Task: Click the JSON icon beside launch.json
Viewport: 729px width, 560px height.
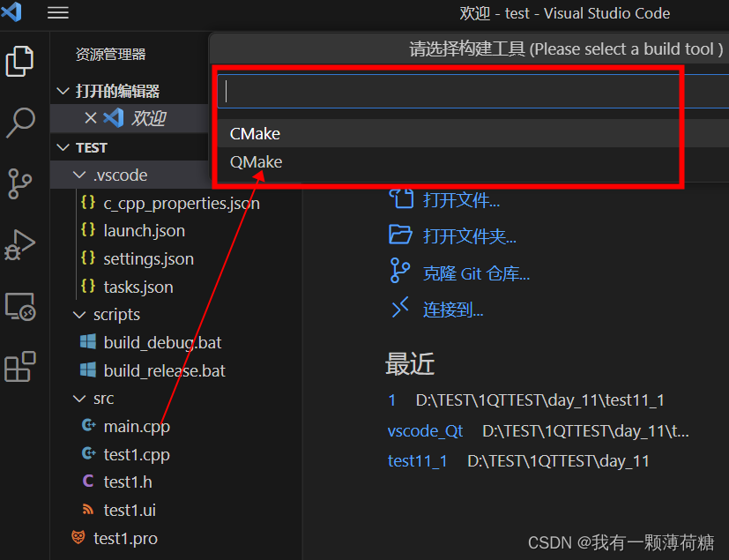Action: [88, 230]
